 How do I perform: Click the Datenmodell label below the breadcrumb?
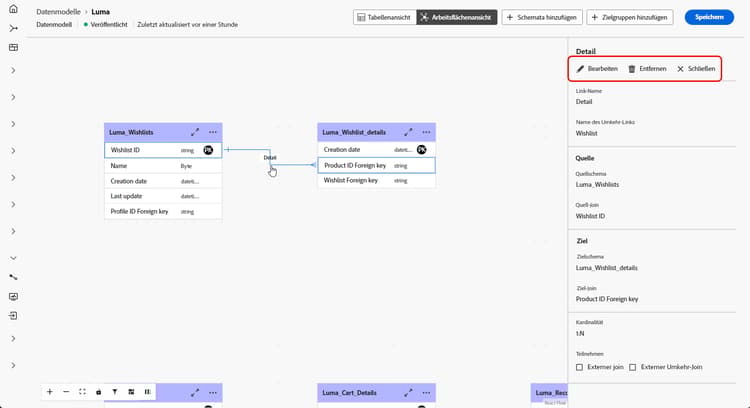coord(54,24)
